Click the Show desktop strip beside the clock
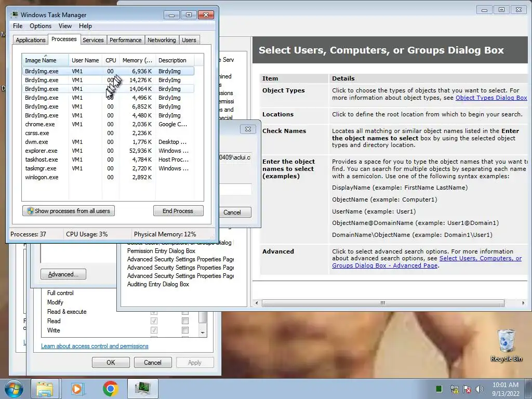The image size is (532, 399). (529, 389)
